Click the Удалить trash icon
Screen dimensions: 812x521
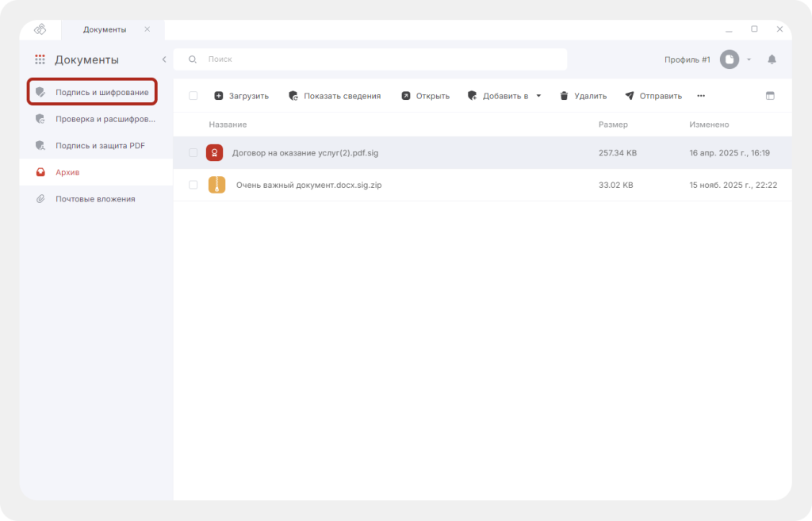(564, 96)
